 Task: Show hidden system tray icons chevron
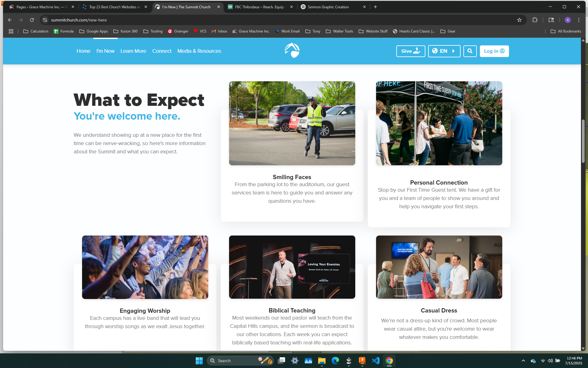[523, 361]
